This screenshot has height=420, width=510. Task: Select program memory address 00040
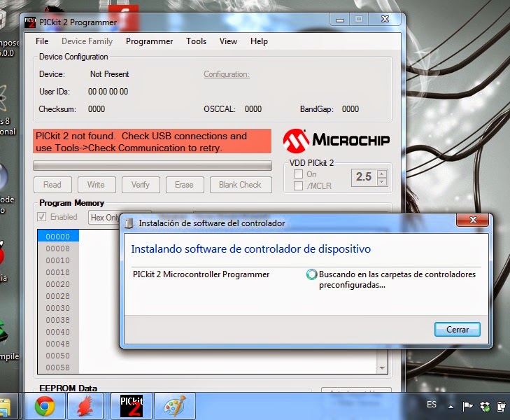(x=58, y=332)
